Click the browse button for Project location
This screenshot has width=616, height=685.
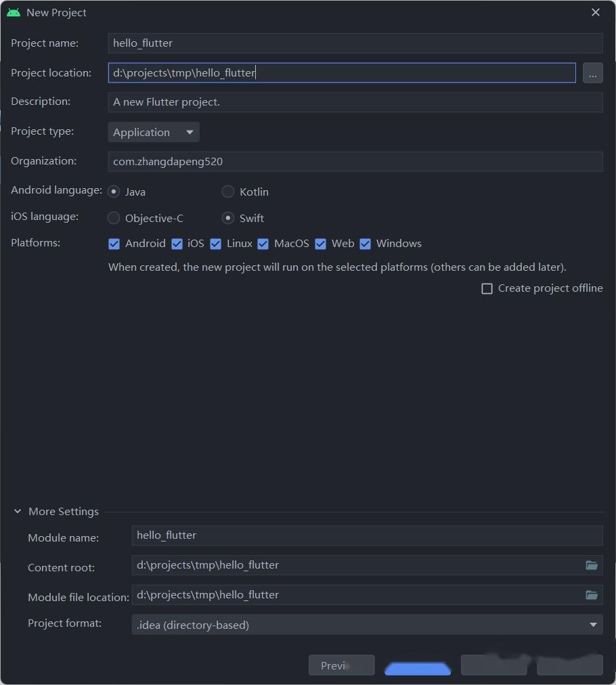click(592, 73)
